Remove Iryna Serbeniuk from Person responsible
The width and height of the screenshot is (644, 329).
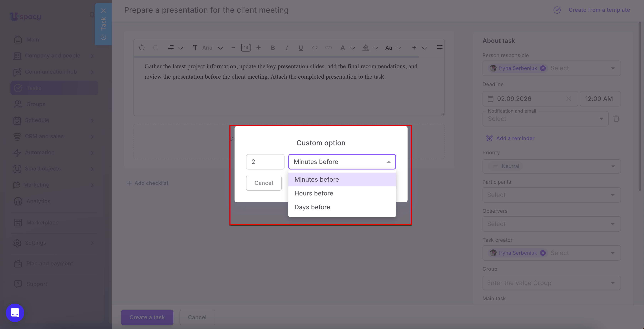click(x=543, y=68)
